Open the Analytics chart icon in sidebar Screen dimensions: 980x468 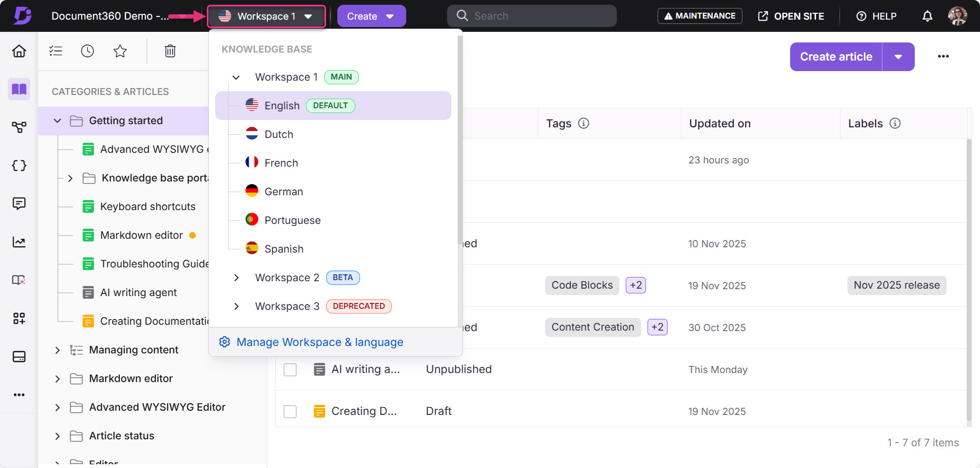point(19,242)
